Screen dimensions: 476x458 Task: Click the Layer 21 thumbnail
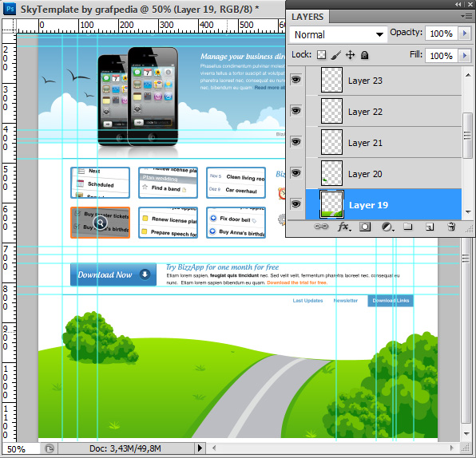(331, 142)
